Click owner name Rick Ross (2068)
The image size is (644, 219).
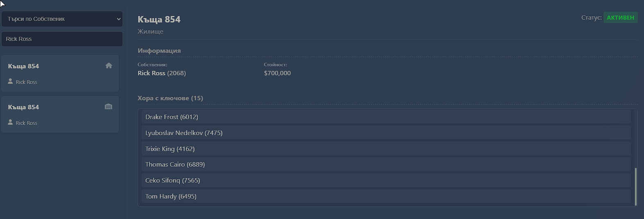coord(162,73)
